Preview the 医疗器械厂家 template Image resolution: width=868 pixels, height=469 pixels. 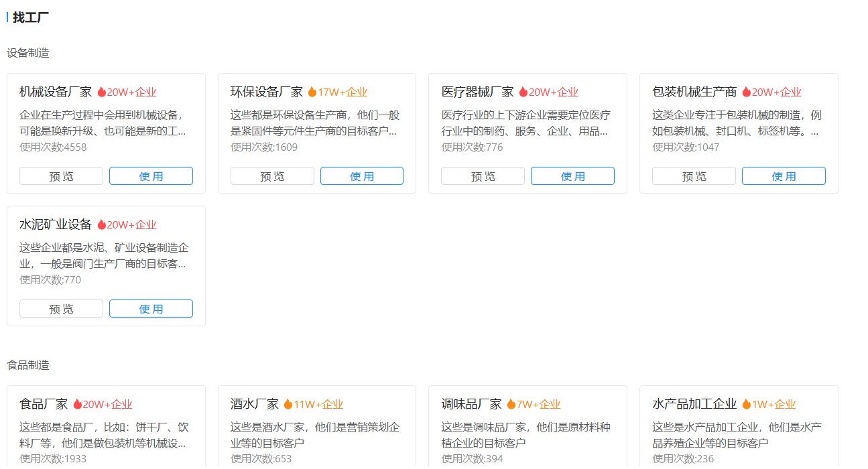[483, 176]
